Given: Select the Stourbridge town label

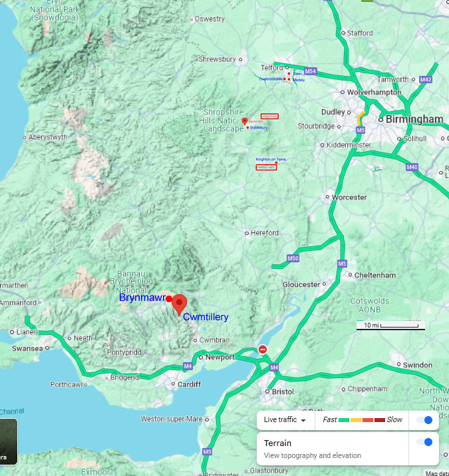Looking at the screenshot, I should (316, 126).
